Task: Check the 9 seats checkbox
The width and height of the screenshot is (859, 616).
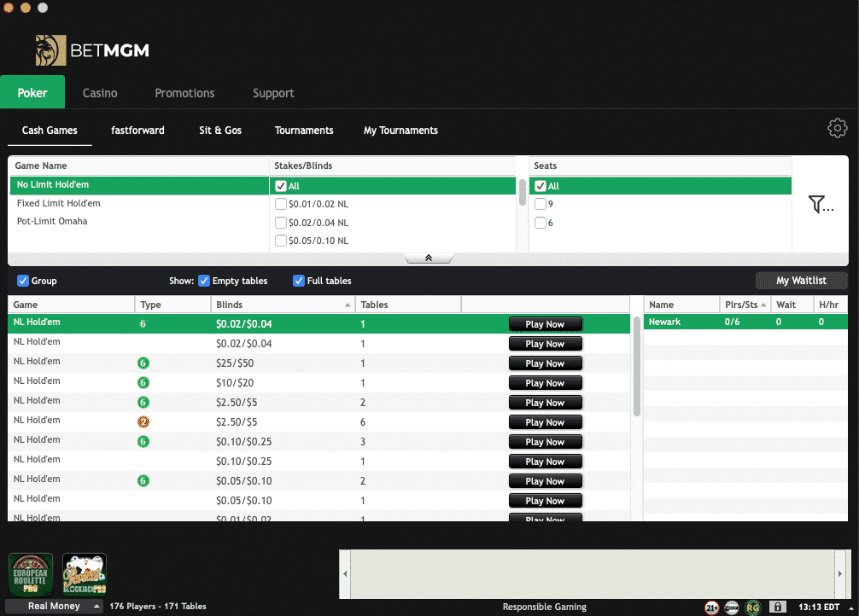Action: coord(541,204)
